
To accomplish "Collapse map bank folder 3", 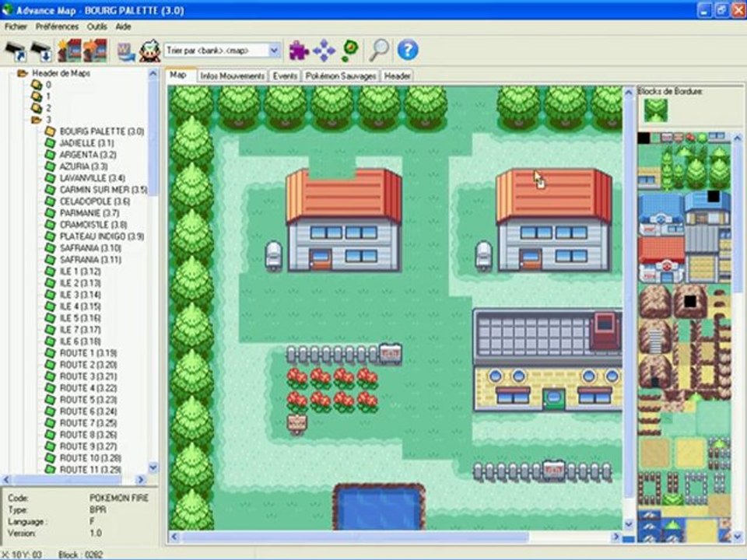I will tap(37, 120).
